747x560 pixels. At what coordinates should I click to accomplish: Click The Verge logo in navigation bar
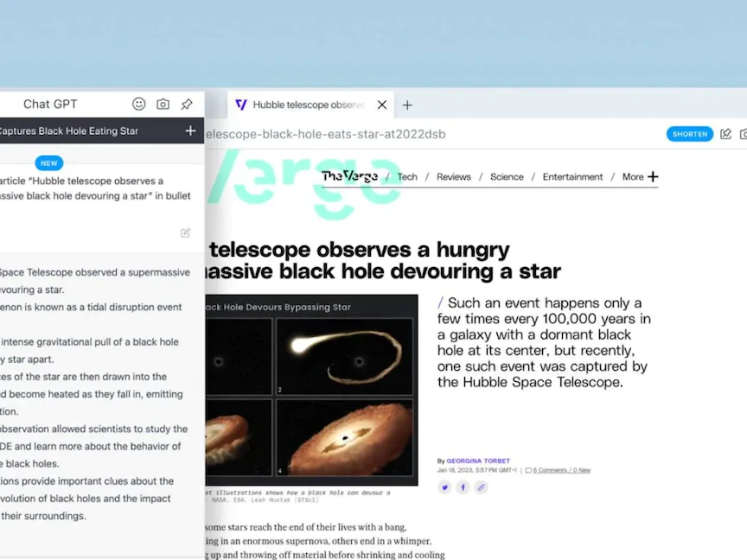coord(349,176)
